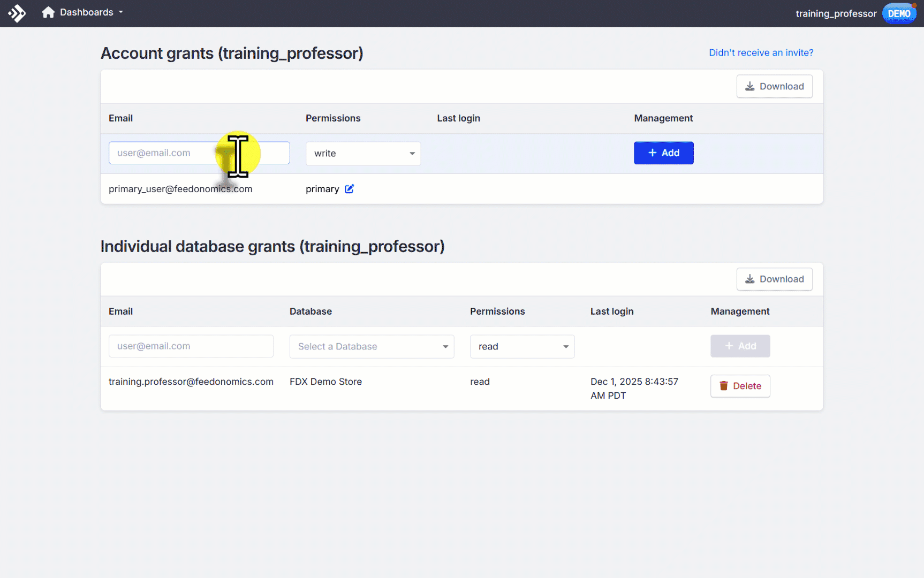Click the Individual database grants heading
This screenshot has height=578, width=924.
click(272, 247)
